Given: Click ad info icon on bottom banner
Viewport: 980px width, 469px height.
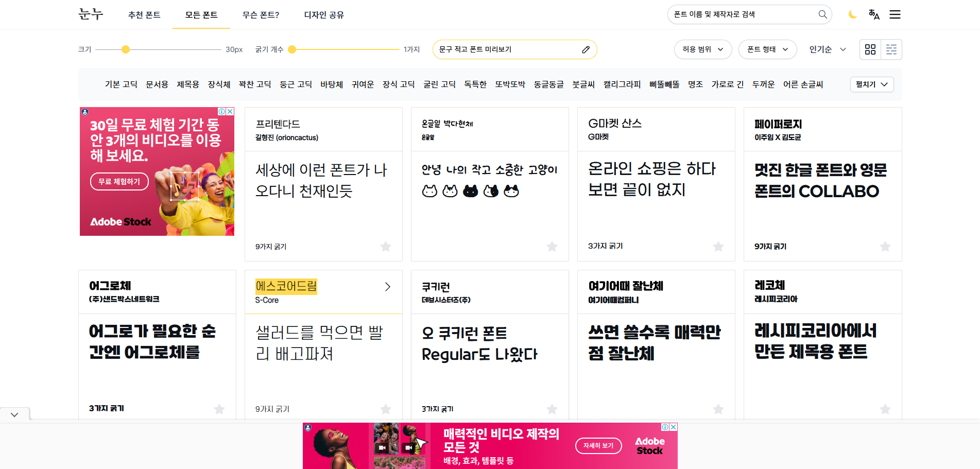Looking at the screenshot, I should 665,427.
